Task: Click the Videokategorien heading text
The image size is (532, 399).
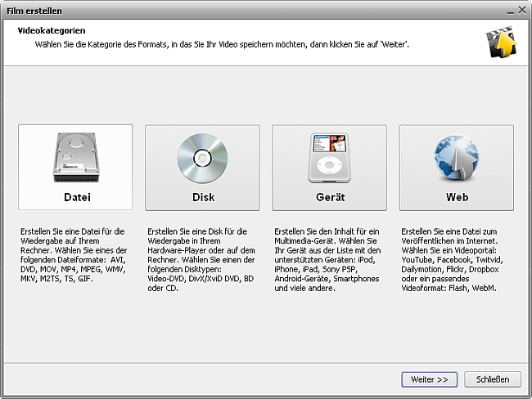Action: 52,30
